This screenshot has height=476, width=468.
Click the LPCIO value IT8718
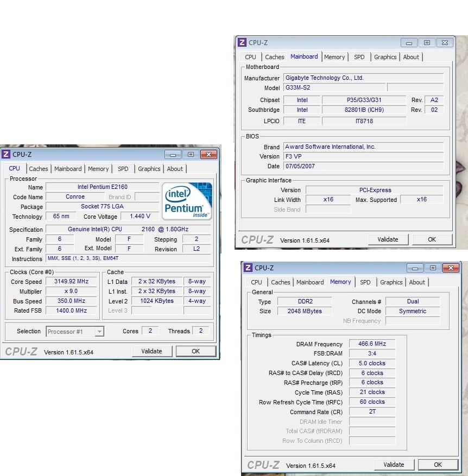click(x=364, y=121)
